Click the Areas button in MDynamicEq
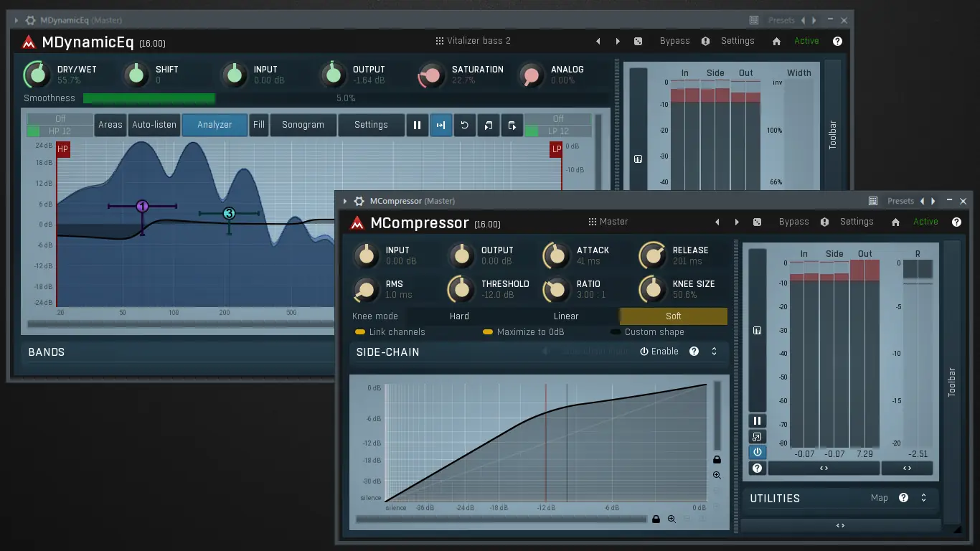 coord(110,125)
